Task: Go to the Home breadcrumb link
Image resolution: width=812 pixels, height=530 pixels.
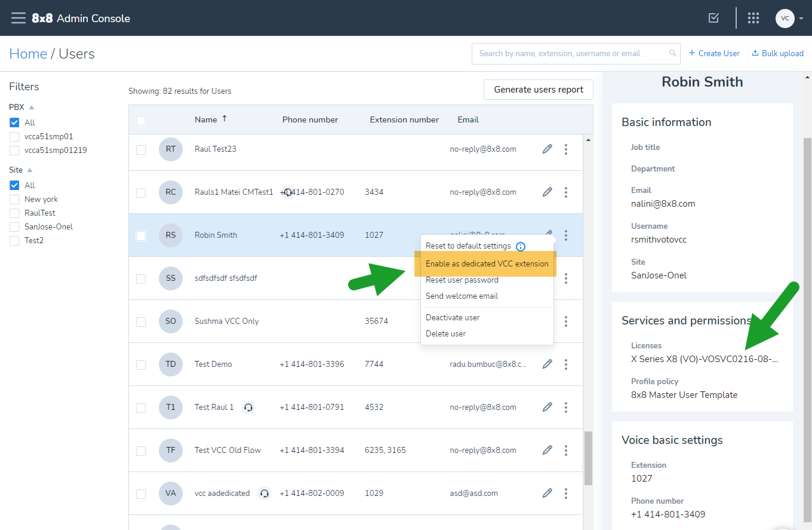Action: [28, 54]
